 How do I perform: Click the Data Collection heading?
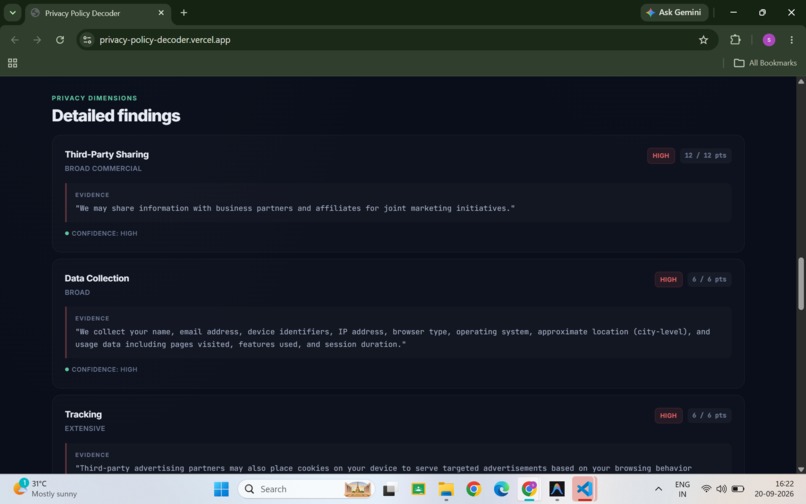pyautogui.click(x=97, y=278)
